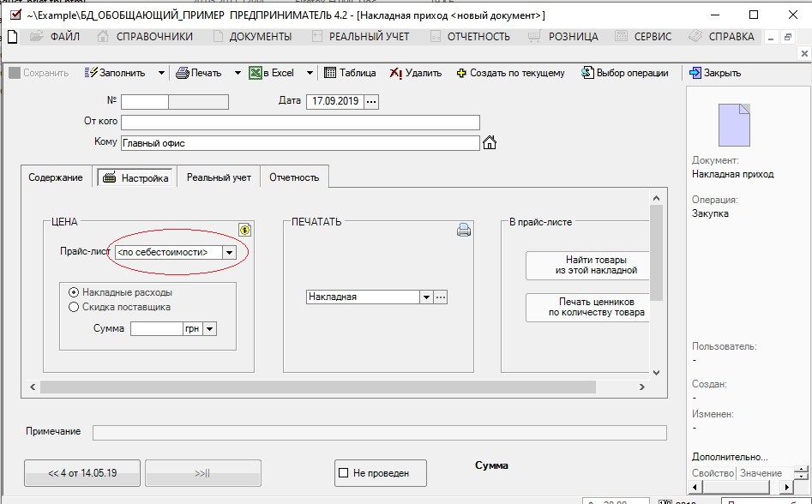Click the printer icon in ПЕЧАТАТЬ group
The image size is (812, 504).
point(464,230)
